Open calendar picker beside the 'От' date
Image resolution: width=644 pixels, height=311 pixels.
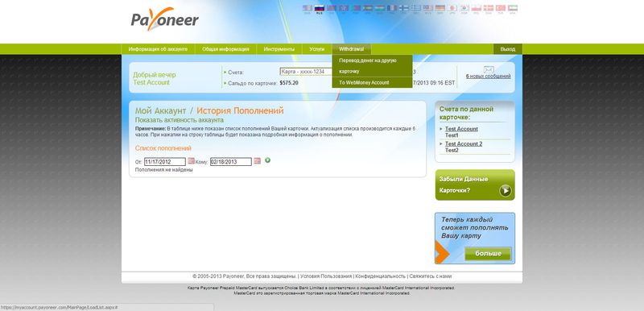coord(191,161)
